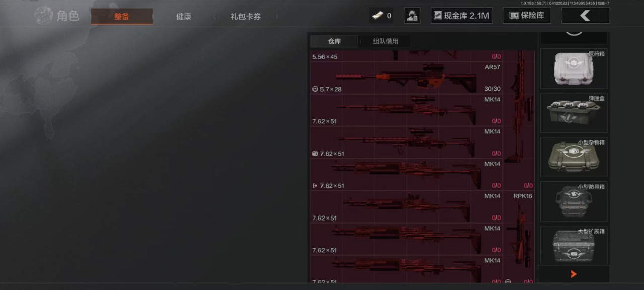
Task: Switch to the 仓库 tab
Action: [334, 41]
